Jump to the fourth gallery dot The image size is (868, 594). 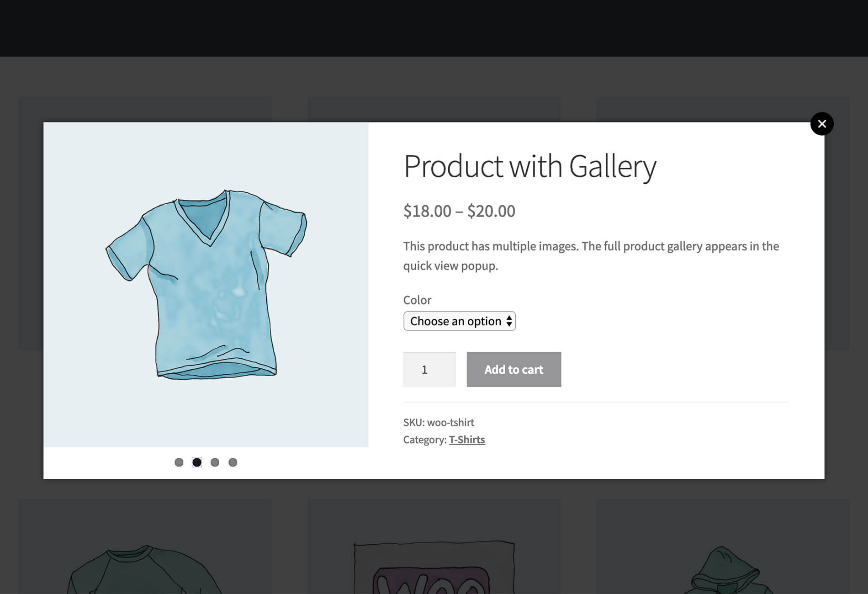(233, 462)
